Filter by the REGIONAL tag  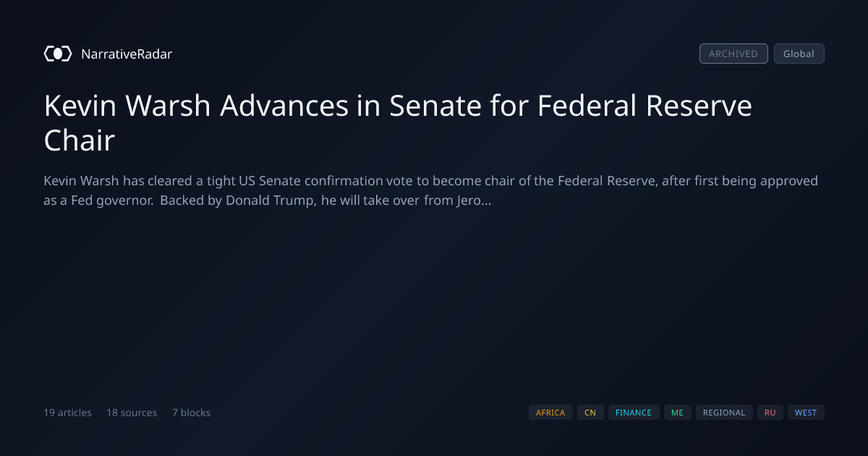tap(724, 413)
